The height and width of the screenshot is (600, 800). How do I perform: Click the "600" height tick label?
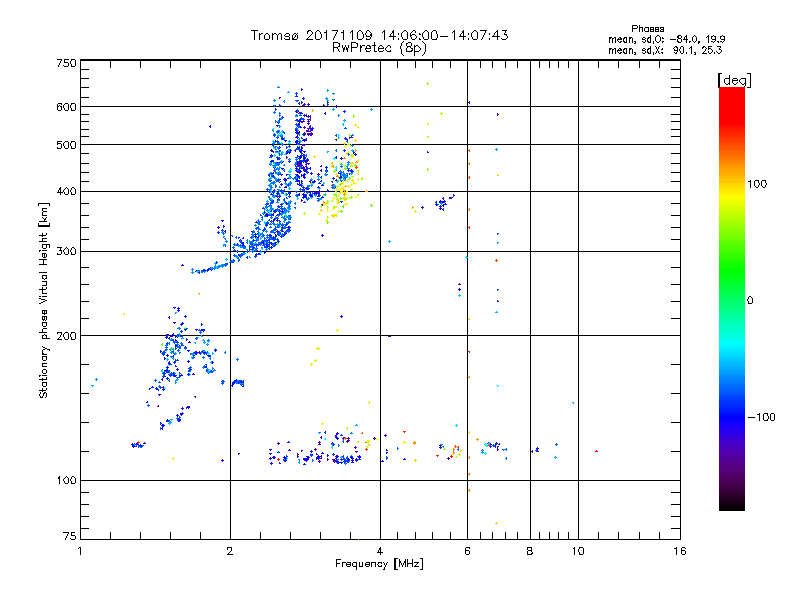pyautogui.click(x=66, y=107)
